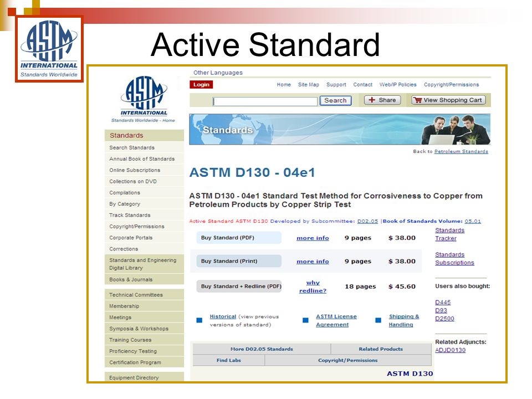Open the Standards Tracker link

coord(449,234)
